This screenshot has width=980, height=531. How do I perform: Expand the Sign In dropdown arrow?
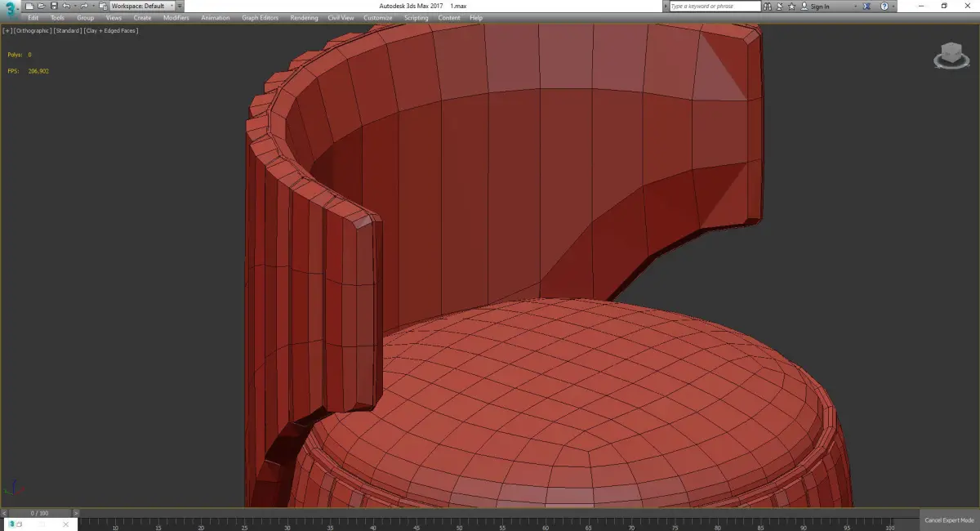click(x=855, y=6)
